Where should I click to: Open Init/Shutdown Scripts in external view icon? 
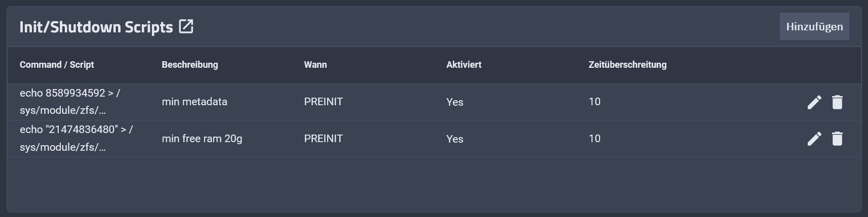[186, 26]
